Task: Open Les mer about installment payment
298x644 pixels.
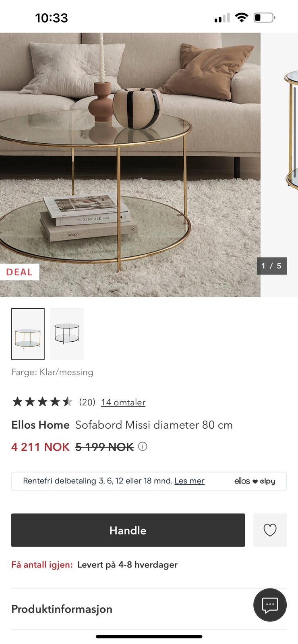Action: click(189, 481)
